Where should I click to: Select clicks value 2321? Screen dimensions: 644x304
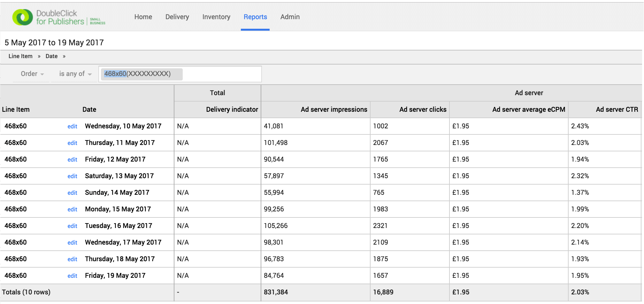[x=380, y=226]
